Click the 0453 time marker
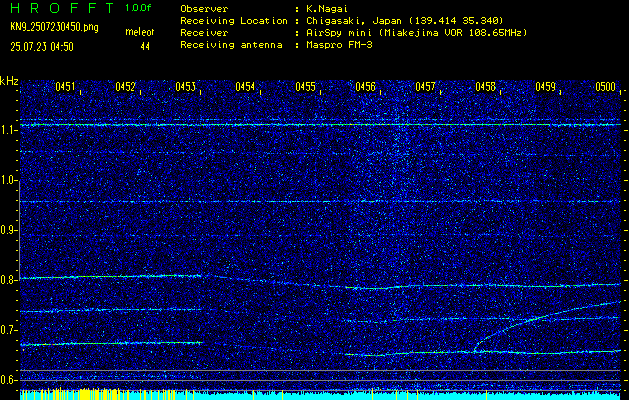The width and height of the screenshot is (629, 400). coord(185,87)
